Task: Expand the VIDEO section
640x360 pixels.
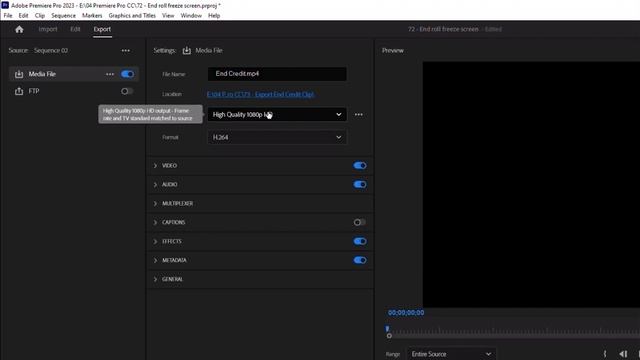Action: tap(155, 166)
